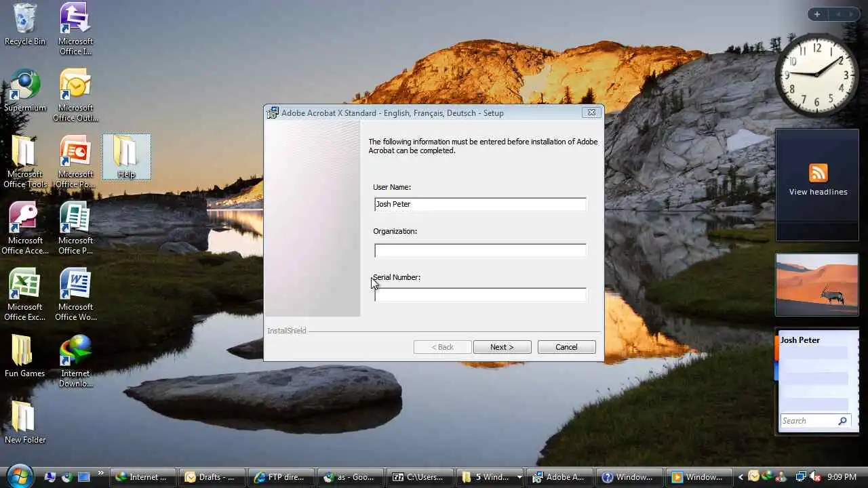
Task: Switch to the Adobe Acrobat setup taskbar button
Action: 561,477
